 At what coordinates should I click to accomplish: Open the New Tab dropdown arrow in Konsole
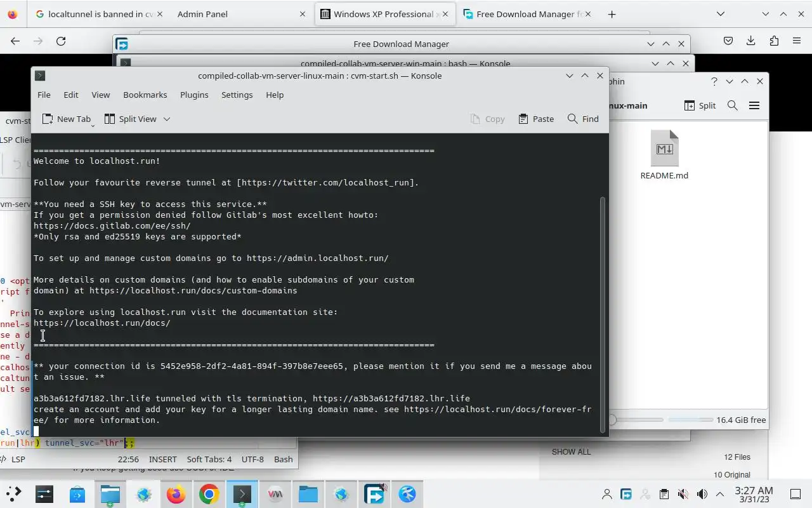click(x=93, y=126)
